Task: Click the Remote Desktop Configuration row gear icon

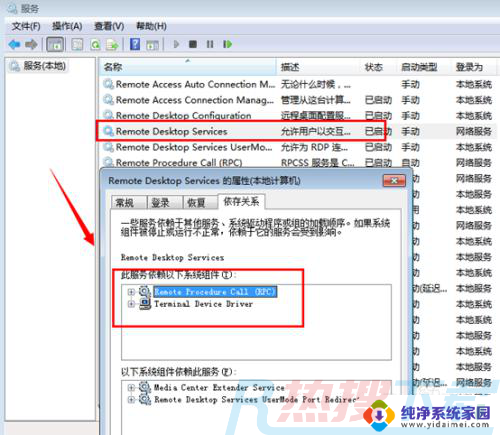Action: pos(108,115)
